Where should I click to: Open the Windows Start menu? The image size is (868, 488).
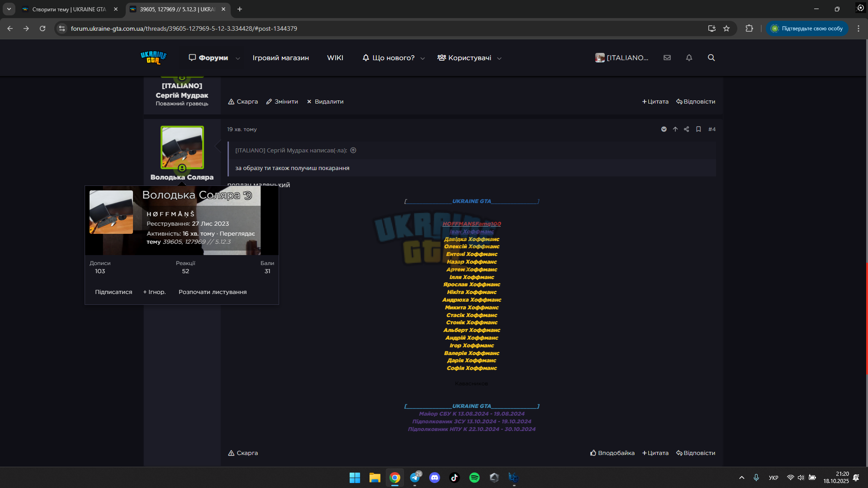pos(355,478)
